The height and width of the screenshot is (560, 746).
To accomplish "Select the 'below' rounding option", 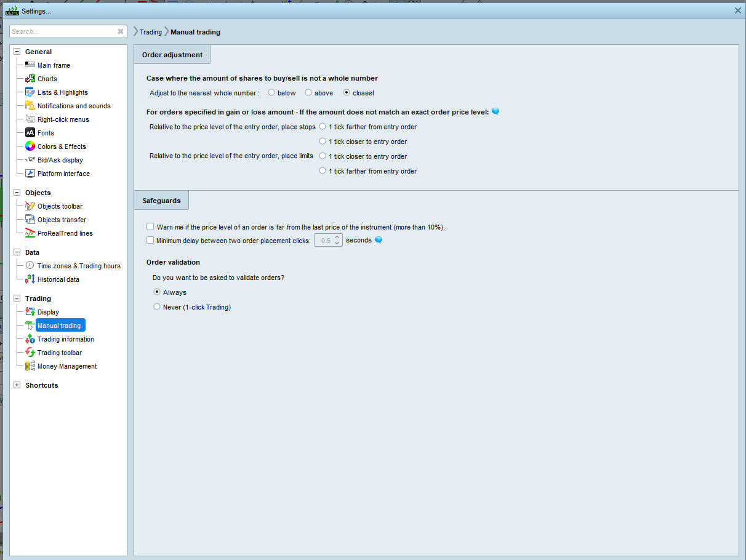I will (271, 93).
